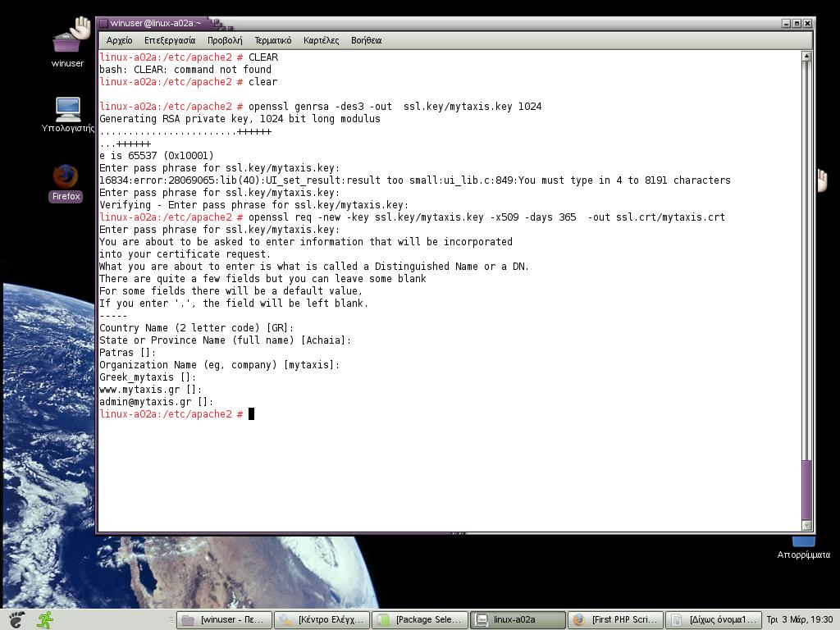Click the line "If you enter '.'"
This screenshot has width=840, height=630.
234,304
